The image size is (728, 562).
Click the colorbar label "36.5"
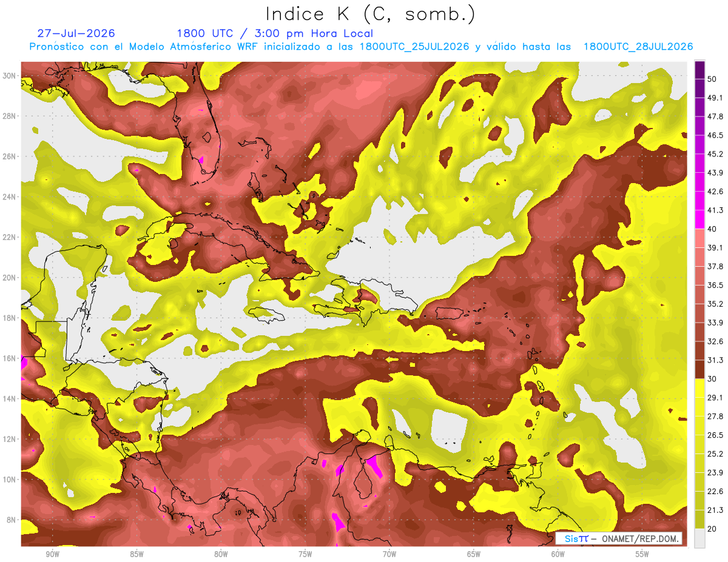715,285
